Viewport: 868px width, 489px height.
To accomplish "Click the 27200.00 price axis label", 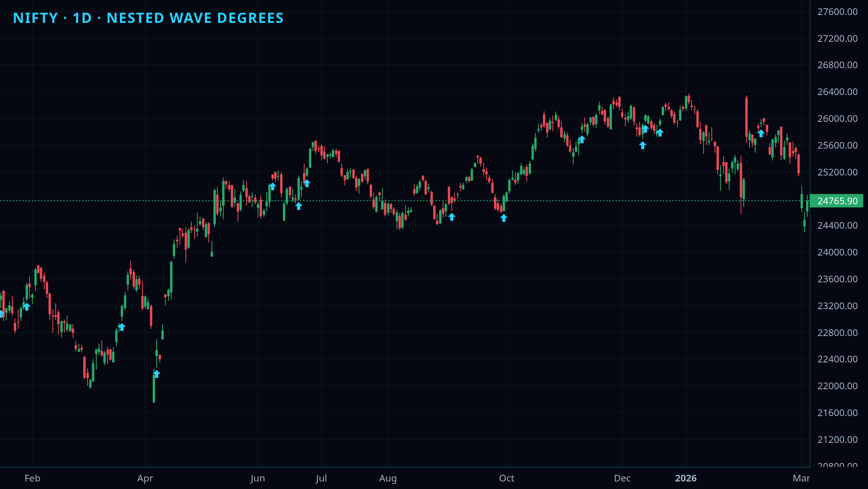I will [837, 39].
